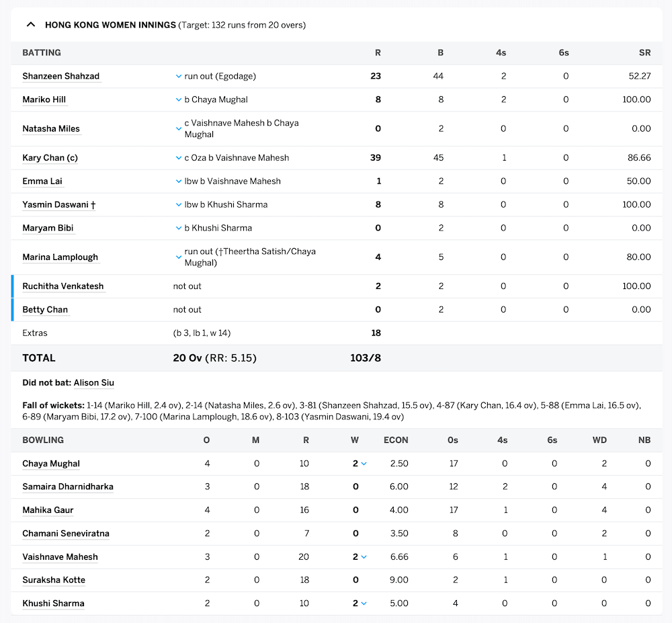Open Natasha Miles dismissal details arrow

coord(178,124)
